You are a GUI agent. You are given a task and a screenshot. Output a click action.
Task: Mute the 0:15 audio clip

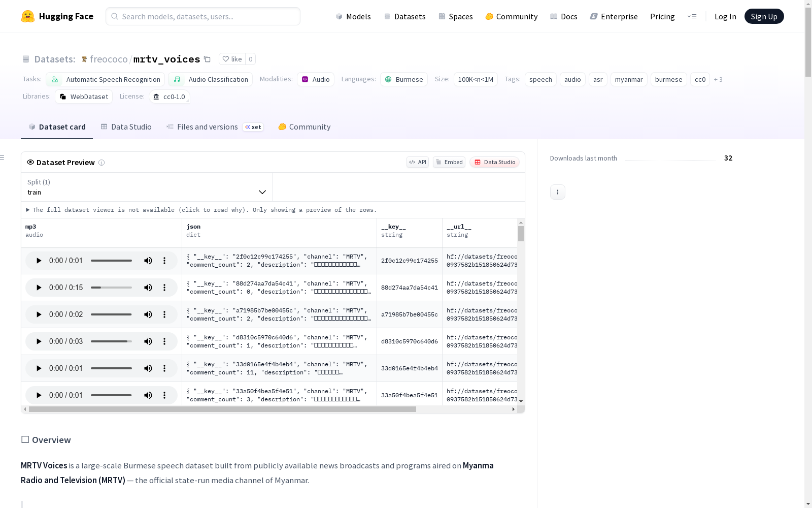148,288
